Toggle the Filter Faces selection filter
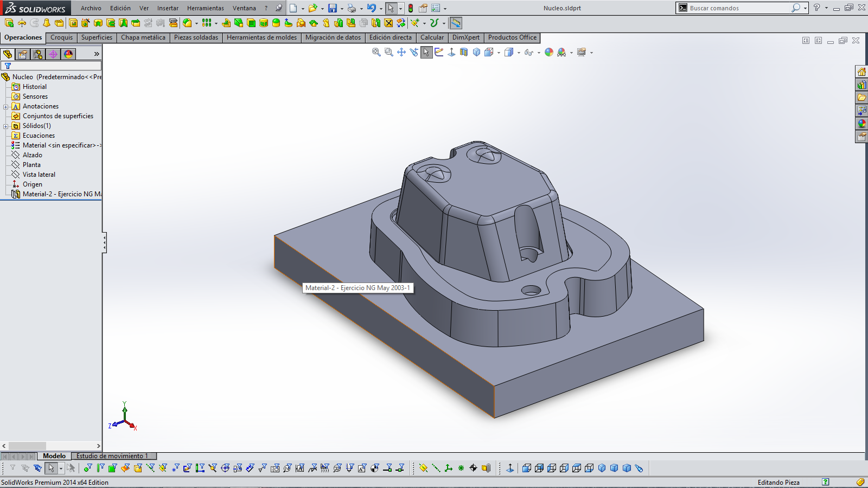This screenshot has width=868, height=488. click(112, 468)
